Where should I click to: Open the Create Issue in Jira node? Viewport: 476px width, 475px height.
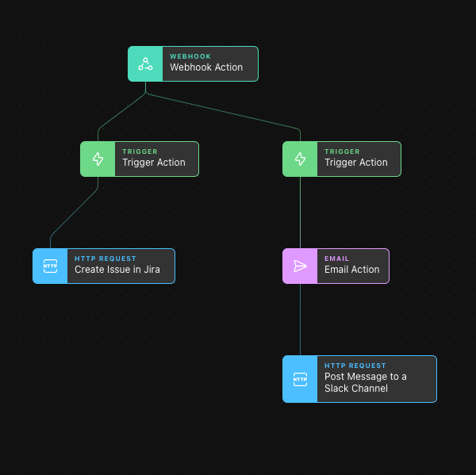pyautogui.click(x=104, y=266)
